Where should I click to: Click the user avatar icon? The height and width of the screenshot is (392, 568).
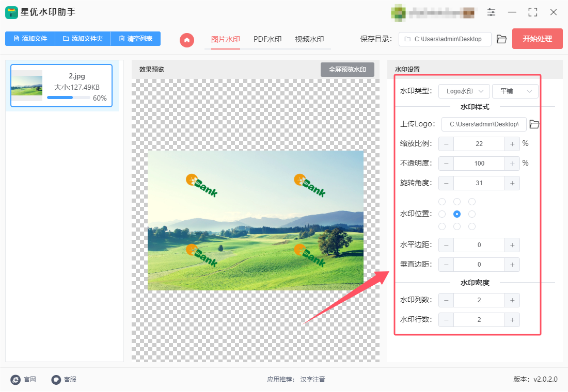399,13
